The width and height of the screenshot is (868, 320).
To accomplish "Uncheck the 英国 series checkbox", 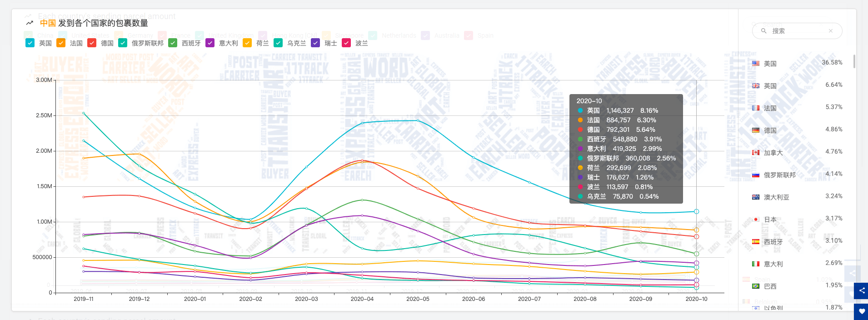I will pyautogui.click(x=30, y=43).
